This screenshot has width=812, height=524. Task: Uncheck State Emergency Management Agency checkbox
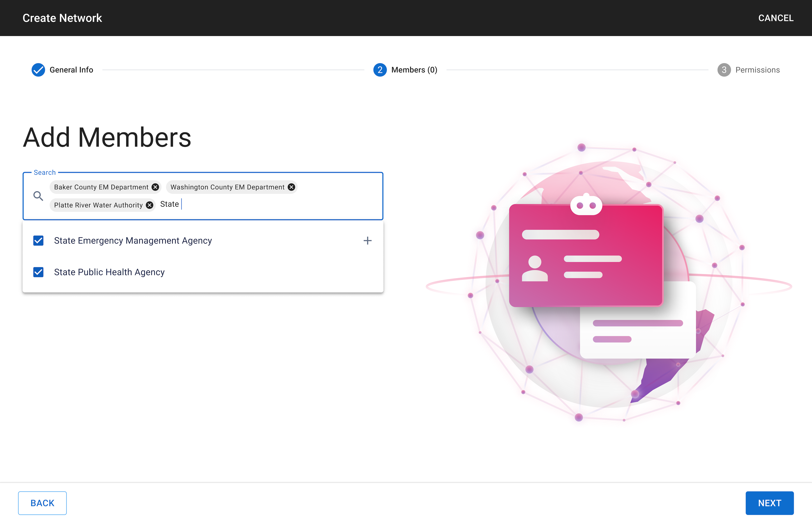click(x=39, y=240)
